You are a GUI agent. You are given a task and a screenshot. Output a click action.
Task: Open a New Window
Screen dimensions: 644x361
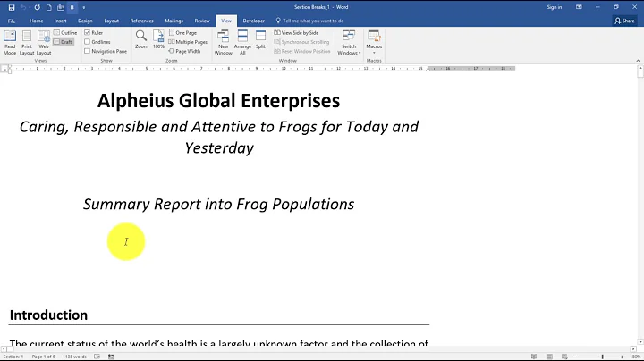tap(223, 42)
